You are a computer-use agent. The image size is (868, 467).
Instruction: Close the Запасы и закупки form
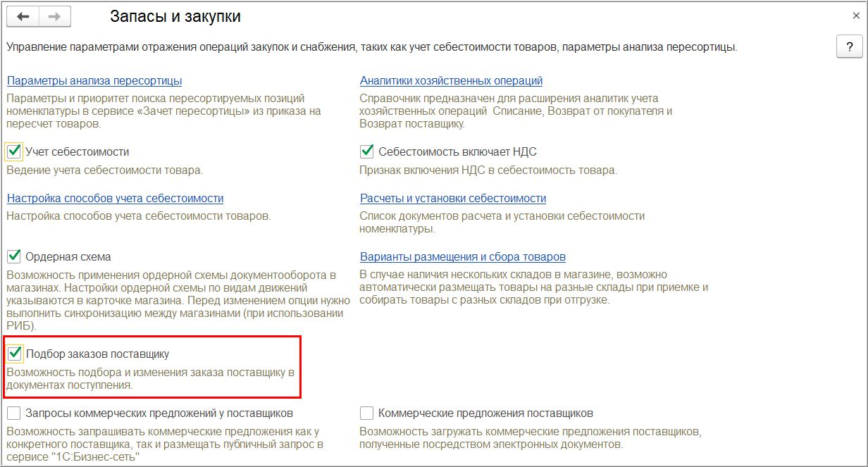point(856,15)
